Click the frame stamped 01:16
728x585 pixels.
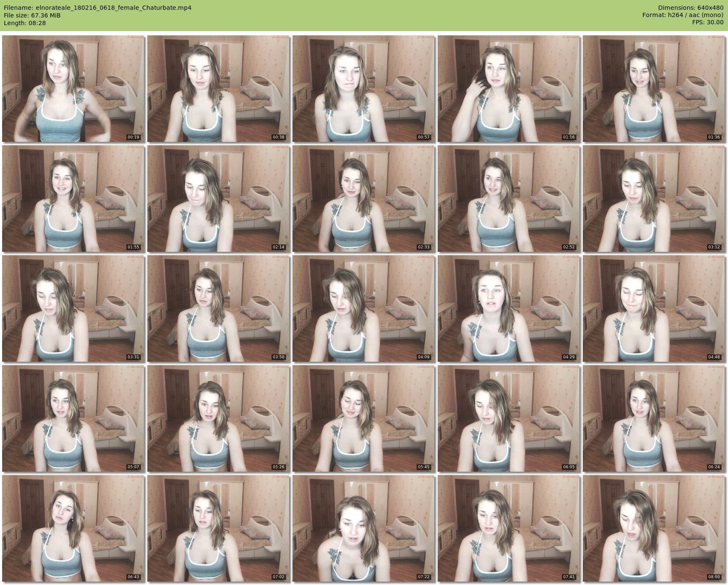tap(509, 89)
